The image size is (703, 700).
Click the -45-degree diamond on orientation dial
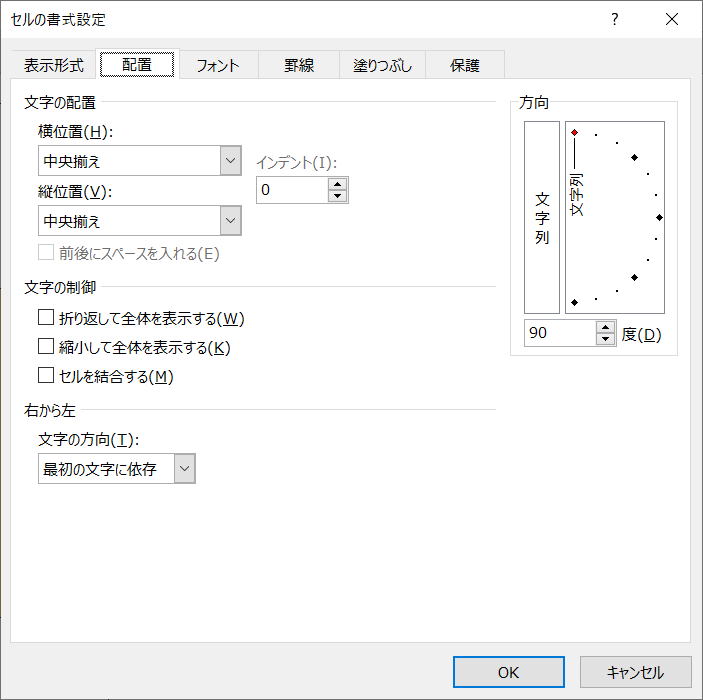tap(634, 278)
